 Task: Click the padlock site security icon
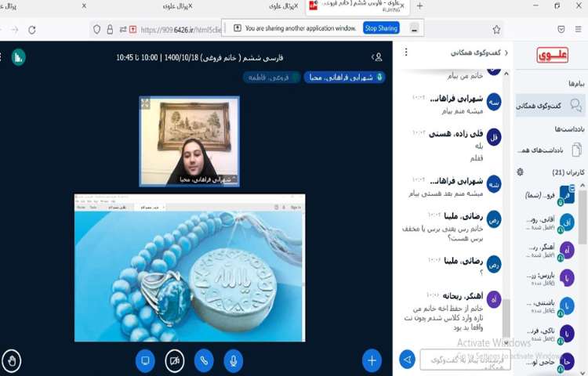[x=110, y=29]
